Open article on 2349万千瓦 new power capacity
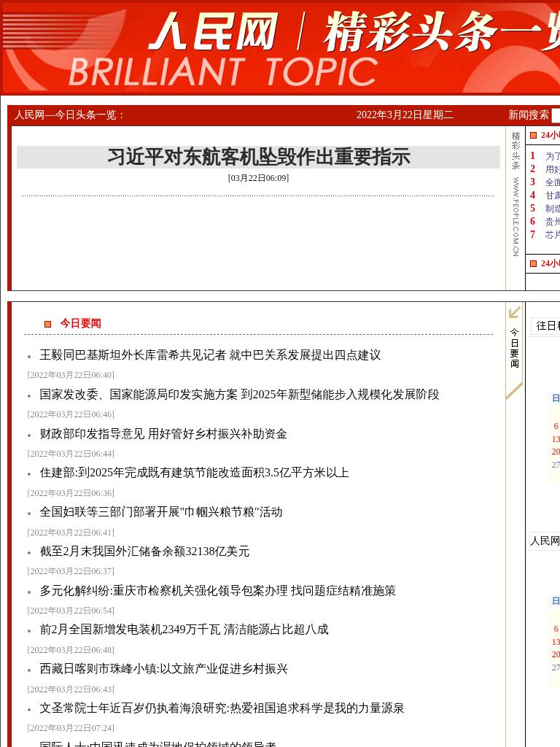 click(x=184, y=630)
